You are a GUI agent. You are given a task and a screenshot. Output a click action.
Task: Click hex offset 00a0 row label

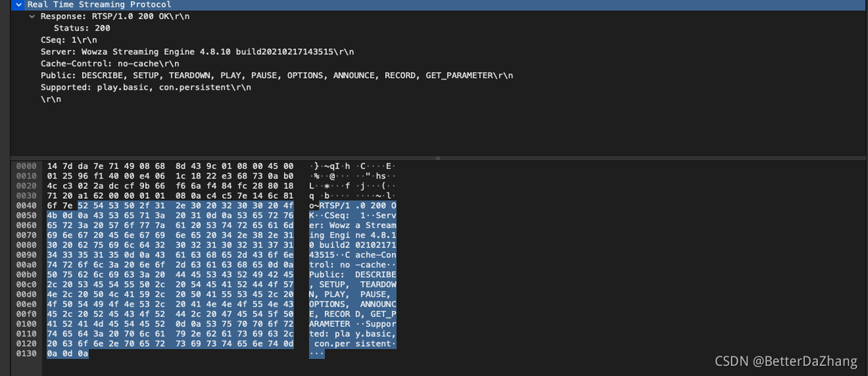click(x=26, y=266)
